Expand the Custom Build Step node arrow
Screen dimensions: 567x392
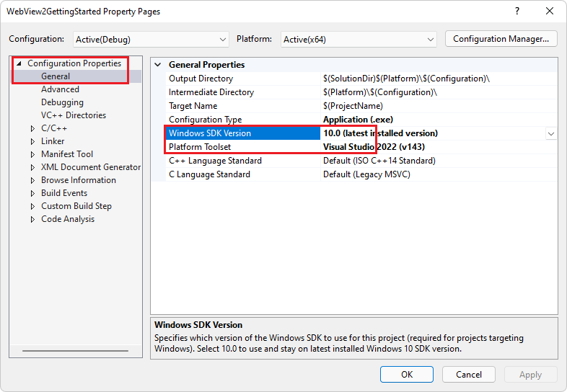pyautogui.click(x=32, y=206)
